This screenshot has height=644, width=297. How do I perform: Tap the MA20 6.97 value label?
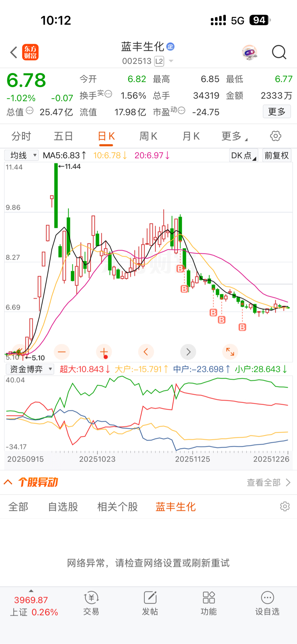pos(152,155)
